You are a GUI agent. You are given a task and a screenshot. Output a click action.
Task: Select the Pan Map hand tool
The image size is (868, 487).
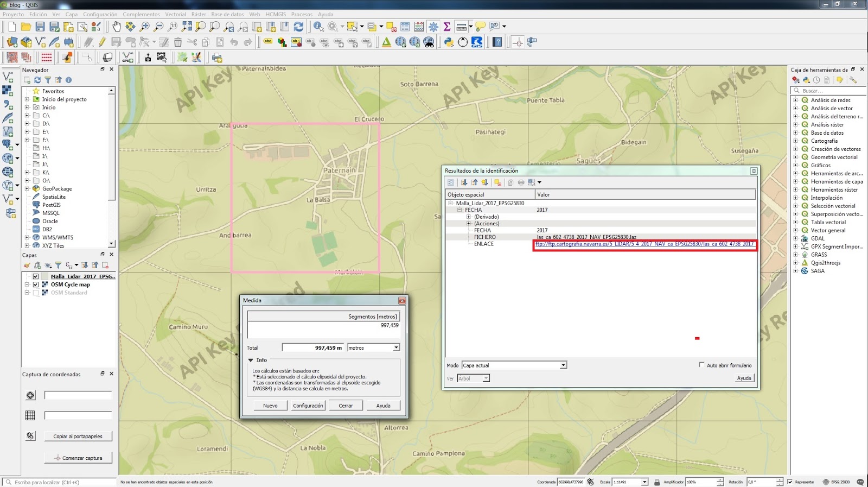pyautogui.click(x=117, y=27)
